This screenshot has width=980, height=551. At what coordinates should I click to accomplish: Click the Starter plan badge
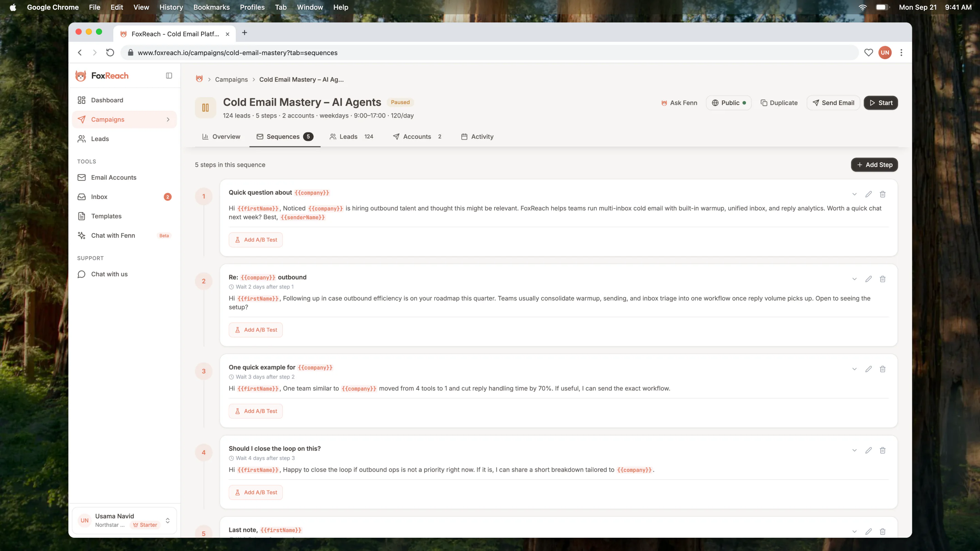click(x=145, y=525)
